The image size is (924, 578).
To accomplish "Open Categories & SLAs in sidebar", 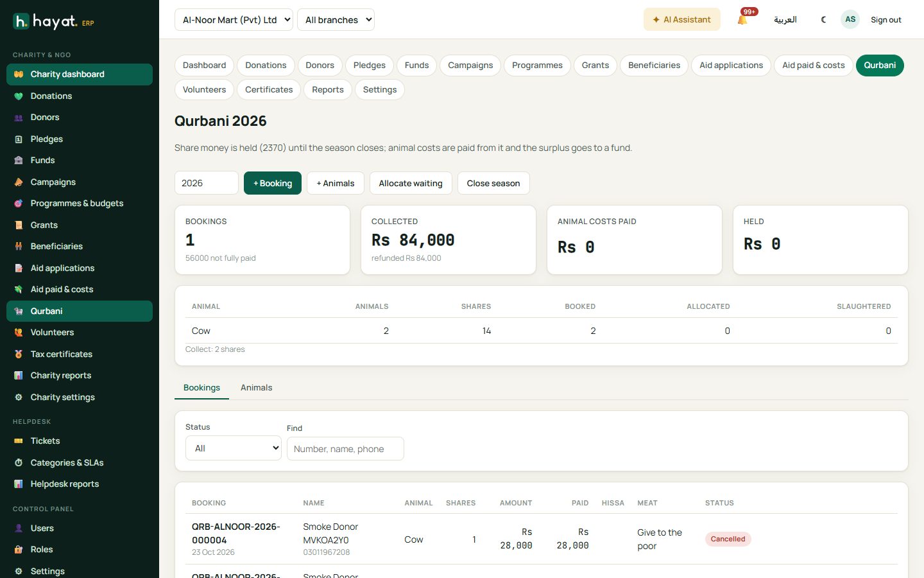I will (x=80, y=462).
